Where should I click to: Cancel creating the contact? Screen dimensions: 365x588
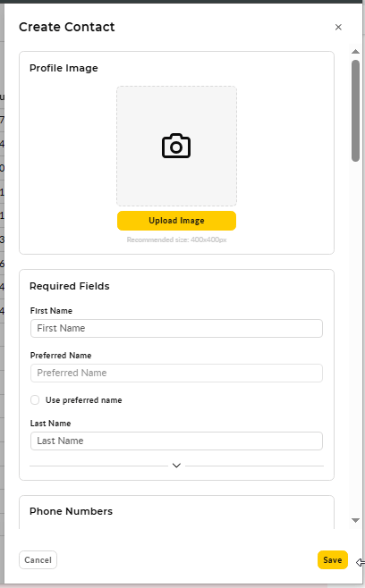pos(38,560)
